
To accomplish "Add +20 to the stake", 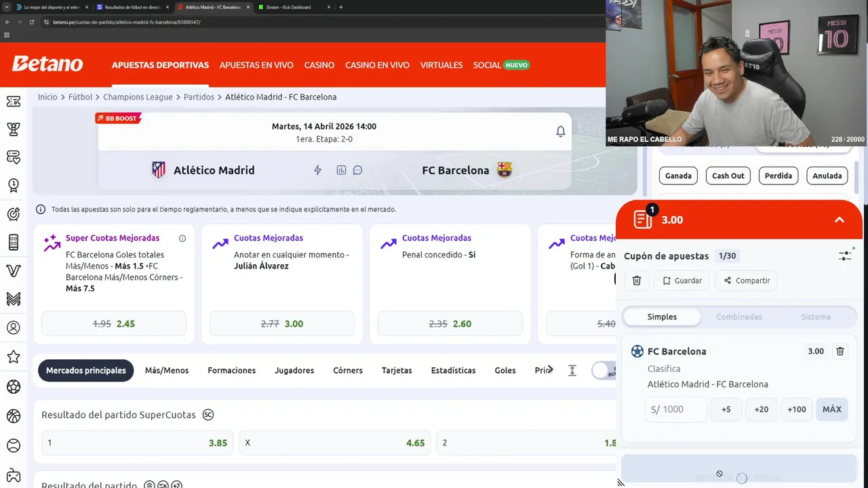I will pyautogui.click(x=762, y=409).
